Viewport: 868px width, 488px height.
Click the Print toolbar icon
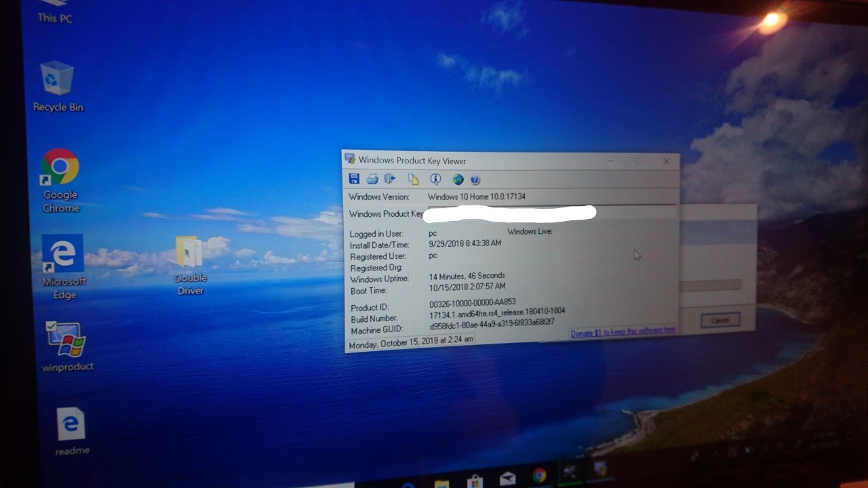(372, 179)
